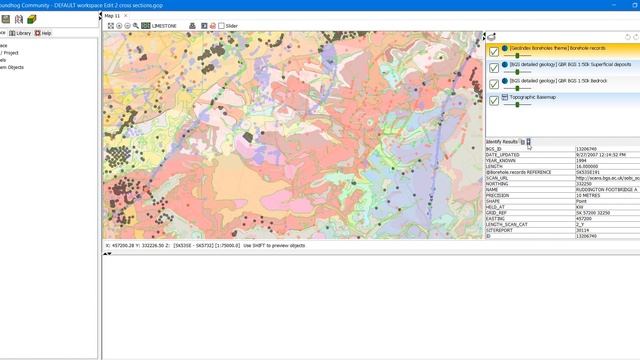Uncheck Superficial deposits layer visibility

(494, 68)
